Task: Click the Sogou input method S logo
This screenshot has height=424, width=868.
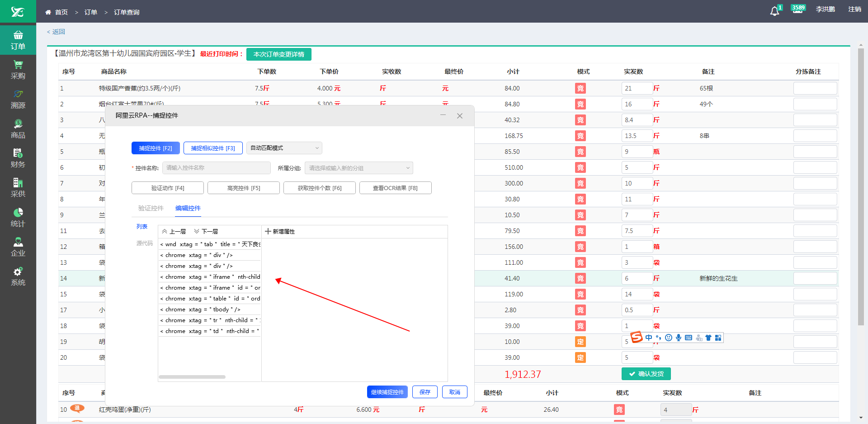Action: (x=637, y=338)
